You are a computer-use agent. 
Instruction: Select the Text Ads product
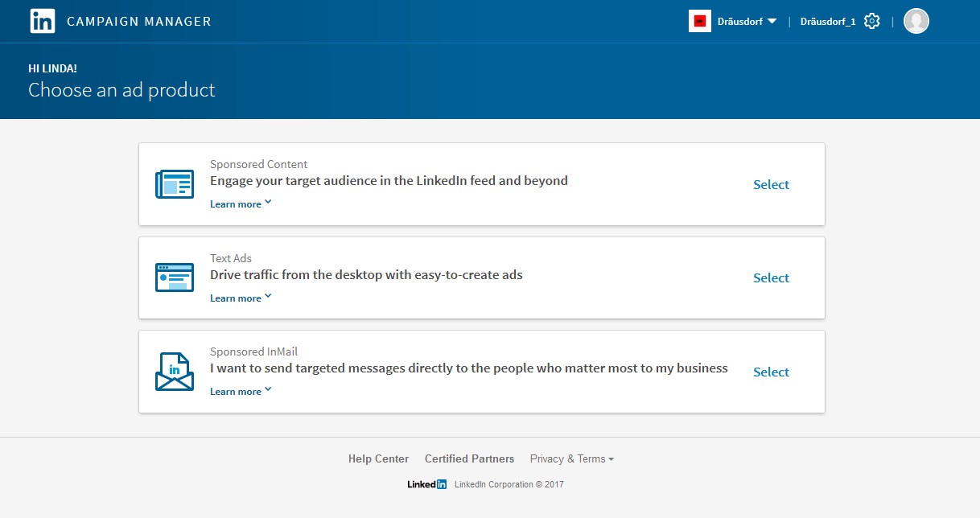[771, 278]
